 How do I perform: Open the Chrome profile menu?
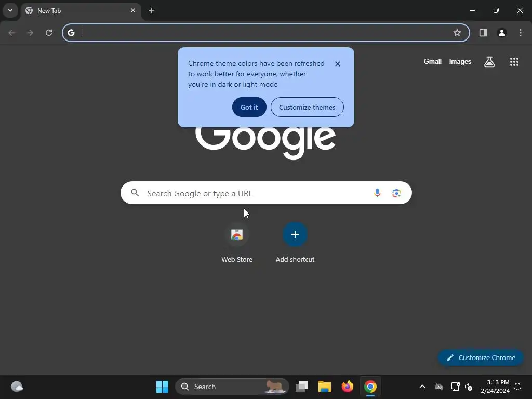[502, 33]
